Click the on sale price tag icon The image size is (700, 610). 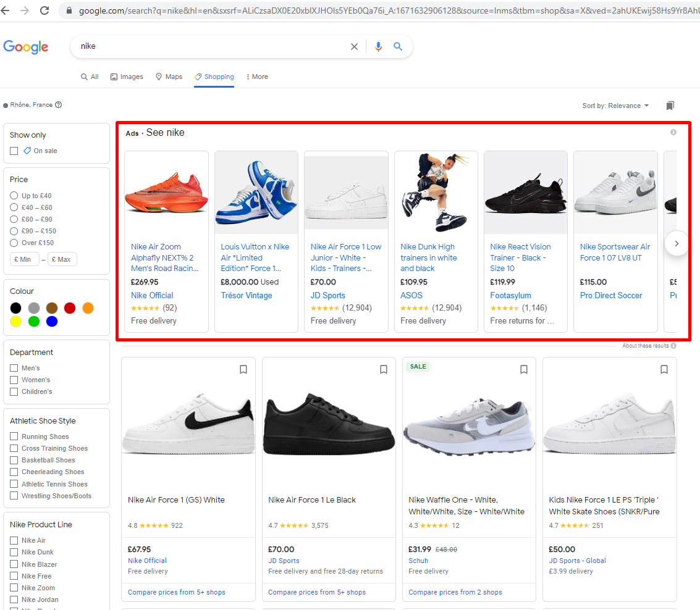27,151
